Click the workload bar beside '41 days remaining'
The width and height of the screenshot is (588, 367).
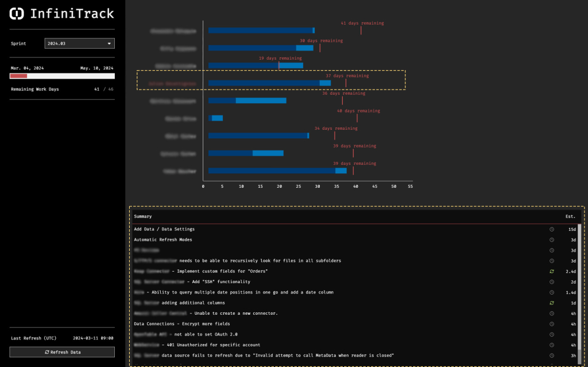coord(261,30)
